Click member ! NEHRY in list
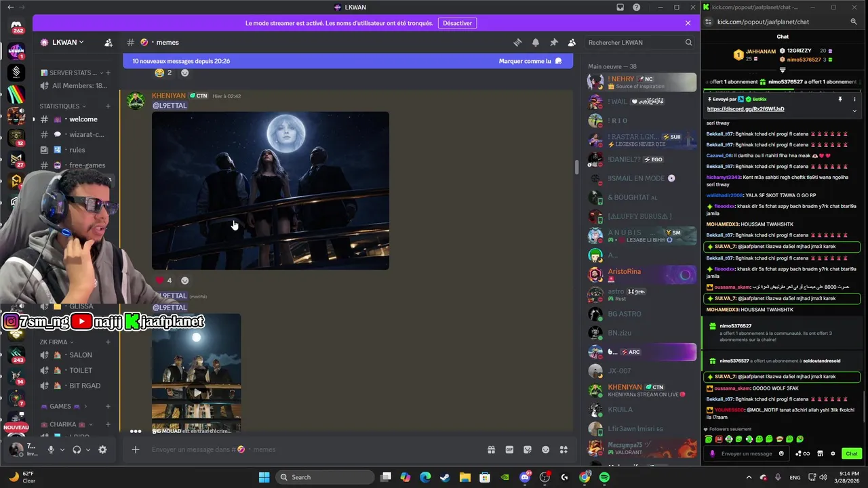 coord(642,82)
